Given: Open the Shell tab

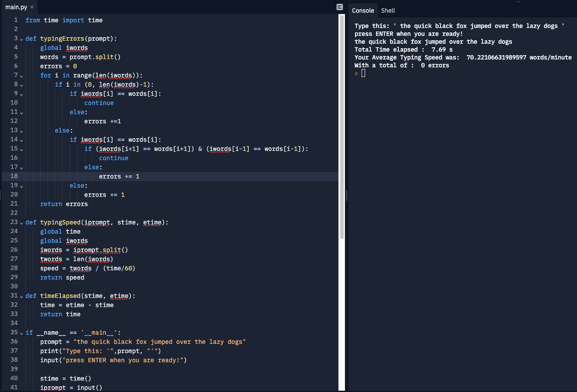Looking at the screenshot, I should [388, 10].
